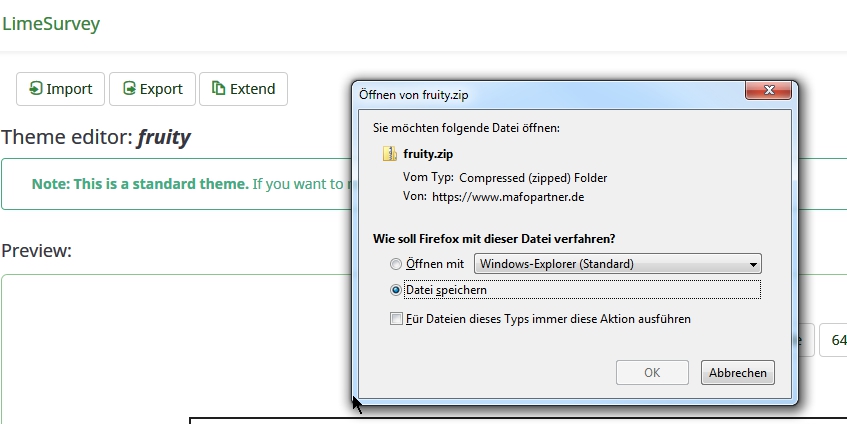Screen dimensions: 847x424
Task: Close the 'Öffnen von fruity.zip' dialog
Action: [x=768, y=92]
